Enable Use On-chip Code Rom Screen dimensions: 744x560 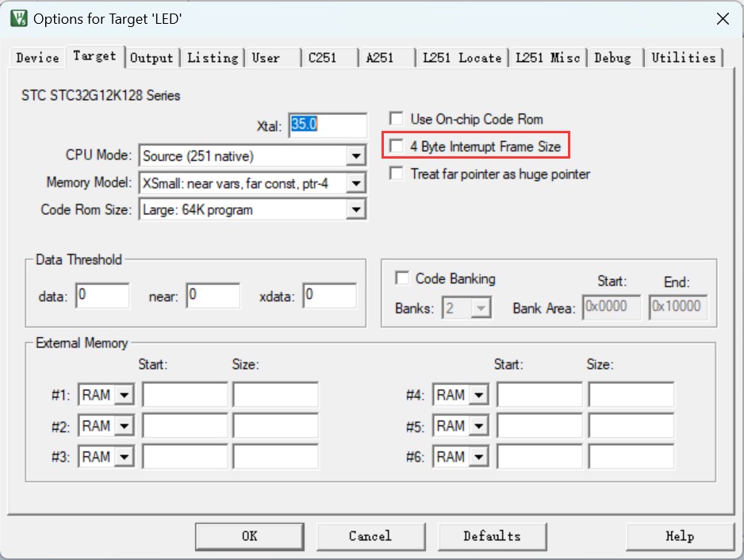tap(396, 119)
